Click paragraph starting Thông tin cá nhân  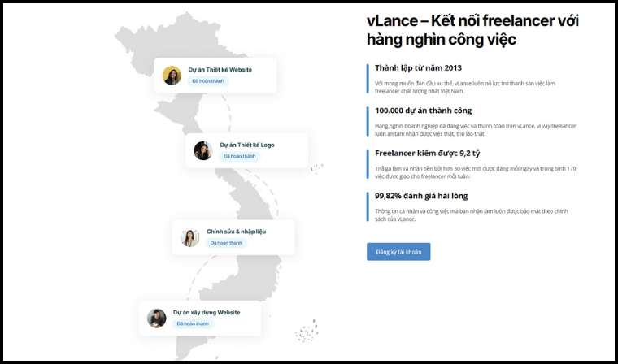(472, 215)
